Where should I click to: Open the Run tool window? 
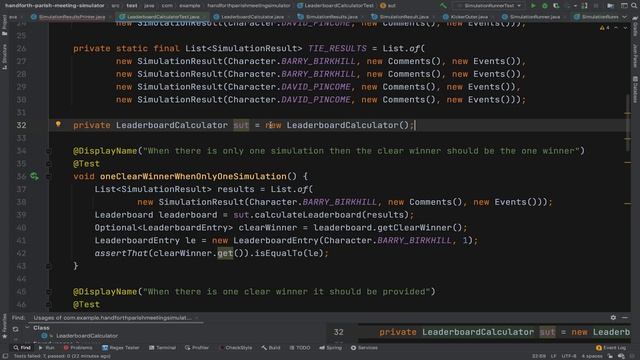click(x=47, y=348)
